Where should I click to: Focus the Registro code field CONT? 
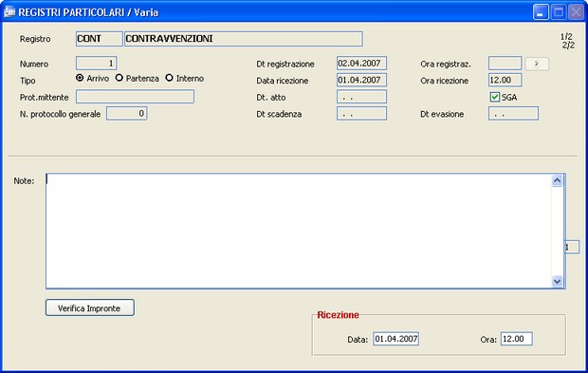(99, 39)
